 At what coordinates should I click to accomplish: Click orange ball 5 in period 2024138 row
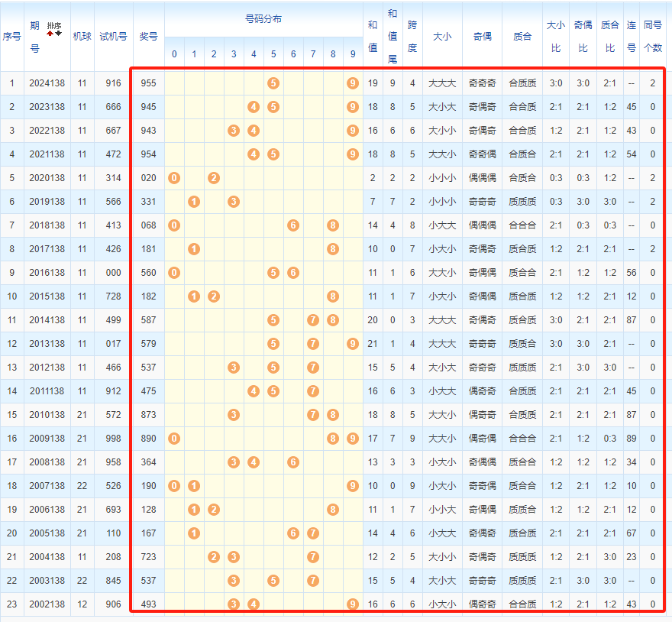tap(273, 83)
